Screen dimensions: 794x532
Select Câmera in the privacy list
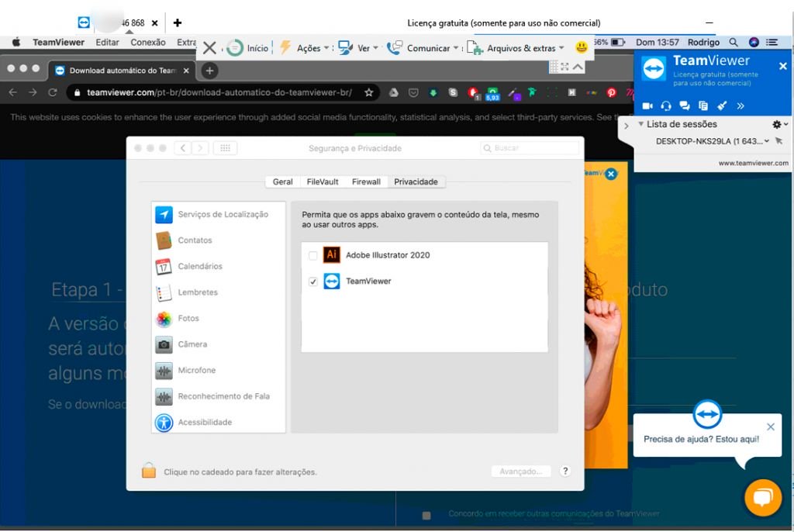click(x=218, y=344)
